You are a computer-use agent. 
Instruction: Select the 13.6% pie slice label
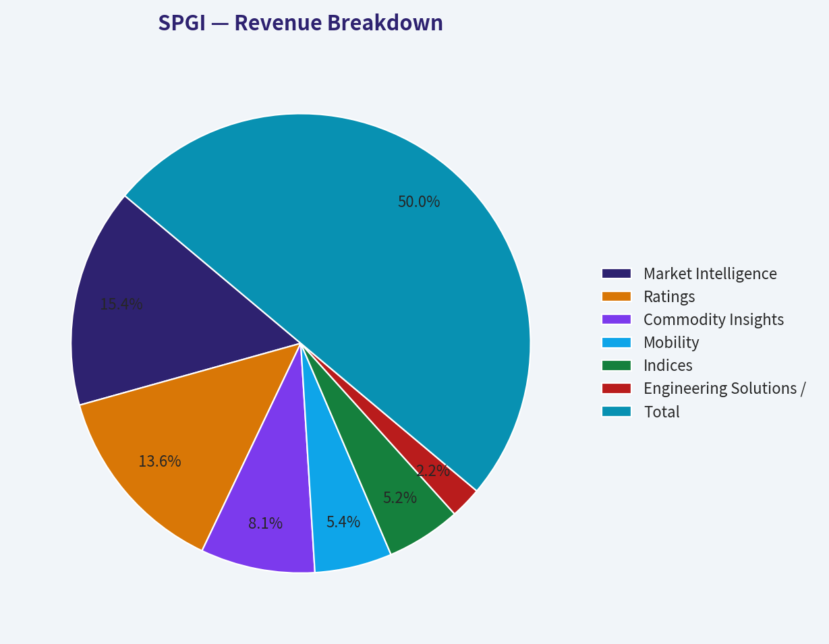pyautogui.click(x=160, y=461)
